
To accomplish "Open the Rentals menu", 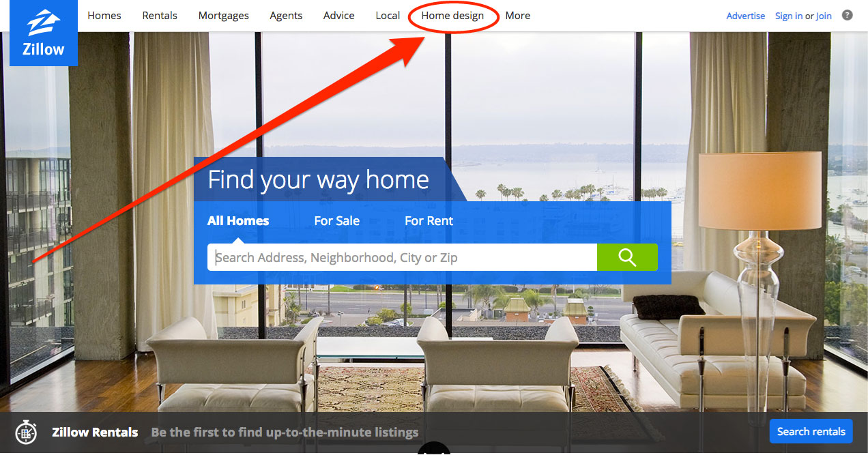I will (160, 15).
